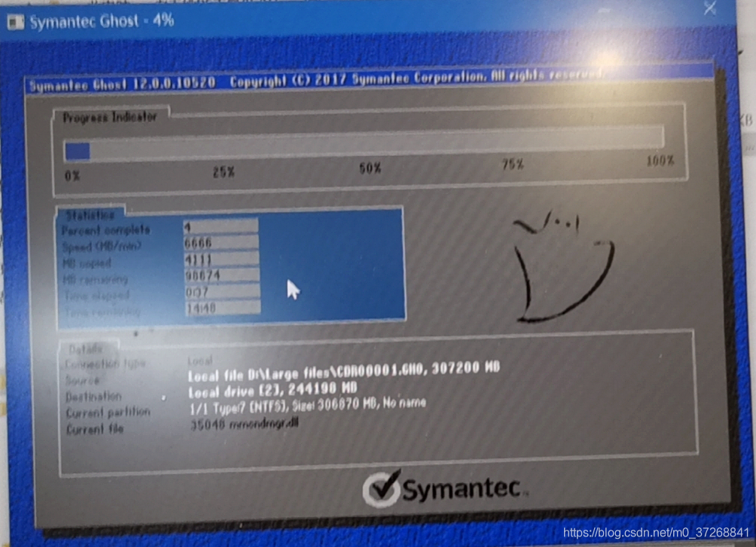Screen dimensions: 756x547
Task: Click the Time elapsed value field
Action: (223, 292)
